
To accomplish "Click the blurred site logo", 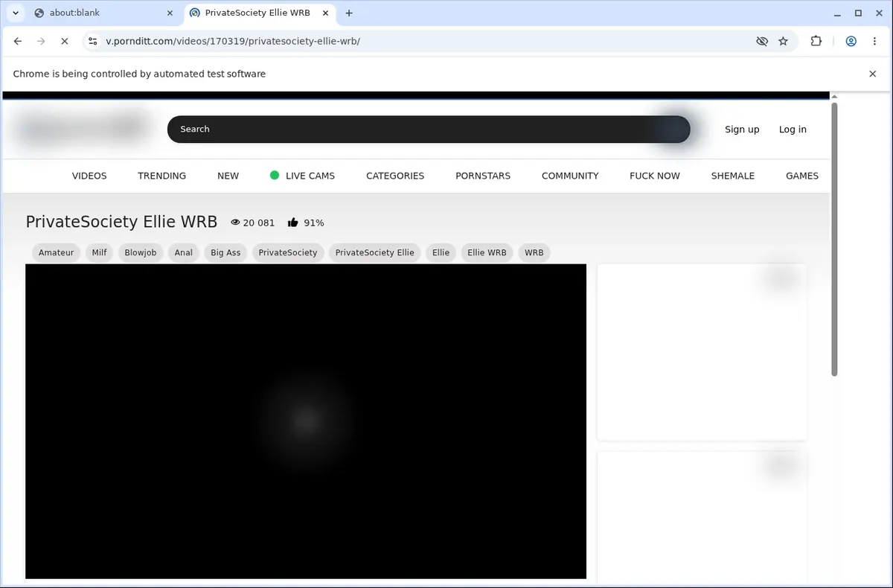I will tap(82, 128).
